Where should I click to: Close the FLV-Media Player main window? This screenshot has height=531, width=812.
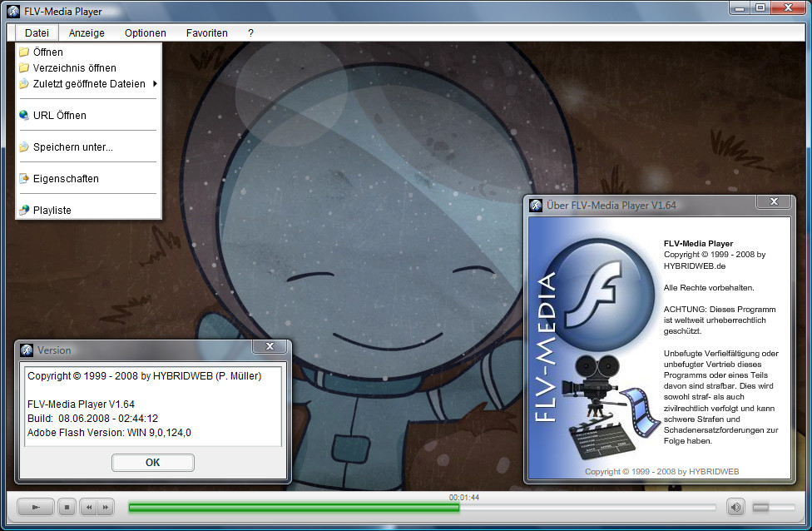(x=788, y=8)
